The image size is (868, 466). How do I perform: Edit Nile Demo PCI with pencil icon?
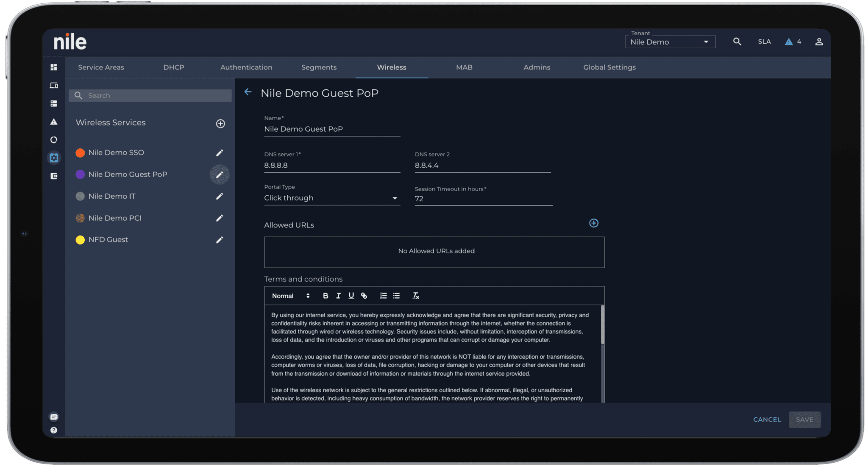pyautogui.click(x=220, y=218)
